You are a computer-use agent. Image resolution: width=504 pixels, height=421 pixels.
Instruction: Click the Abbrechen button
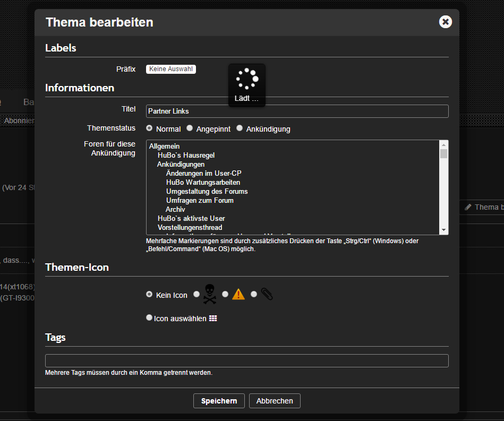pyautogui.click(x=275, y=401)
